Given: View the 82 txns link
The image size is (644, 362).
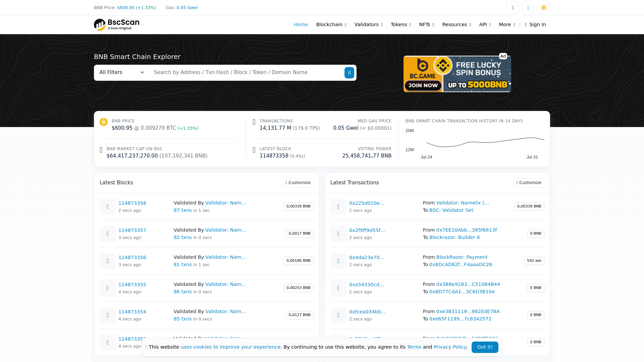Looking at the screenshot, I should pyautogui.click(x=182, y=237).
